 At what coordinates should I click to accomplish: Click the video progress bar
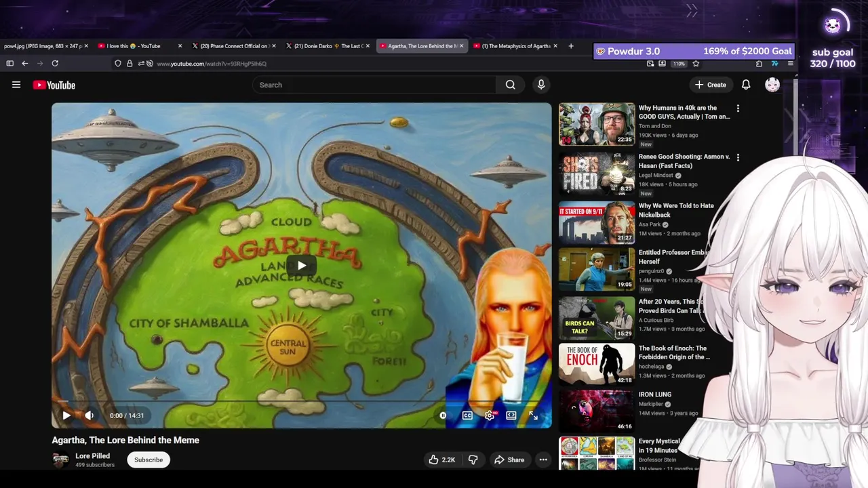302,402
